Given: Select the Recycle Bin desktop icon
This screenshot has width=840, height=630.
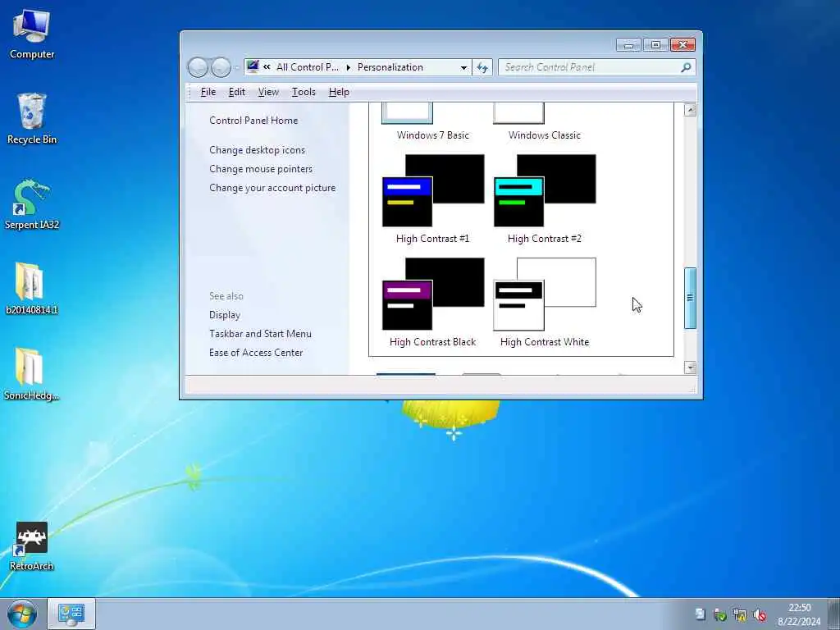Looking at the screenshot, I should (32, 118).
